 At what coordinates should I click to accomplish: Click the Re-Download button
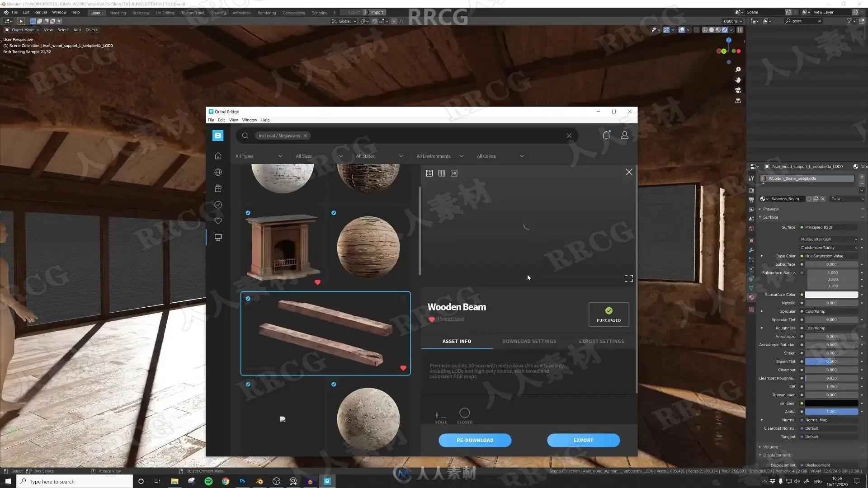pyautogui.click(x=475, y=440)
